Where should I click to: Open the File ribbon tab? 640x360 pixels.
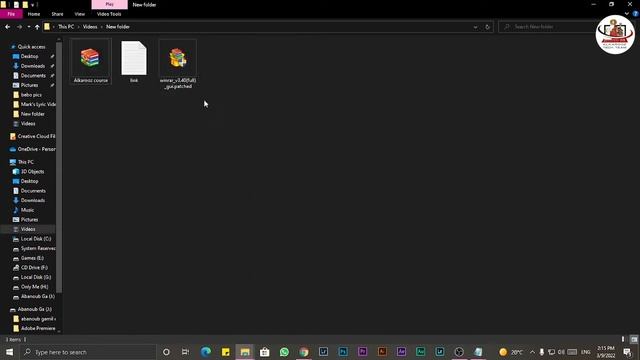[11, 14]
